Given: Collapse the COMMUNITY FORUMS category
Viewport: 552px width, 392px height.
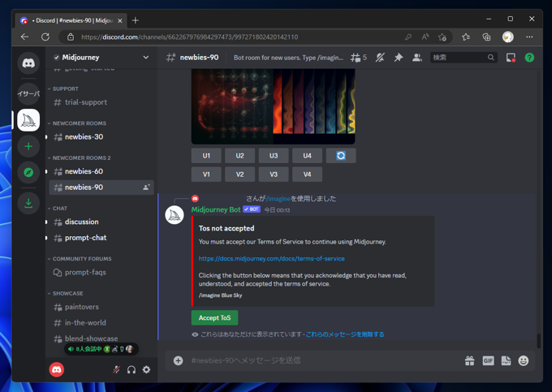Looking at the screenshot, I should [82, 259].
